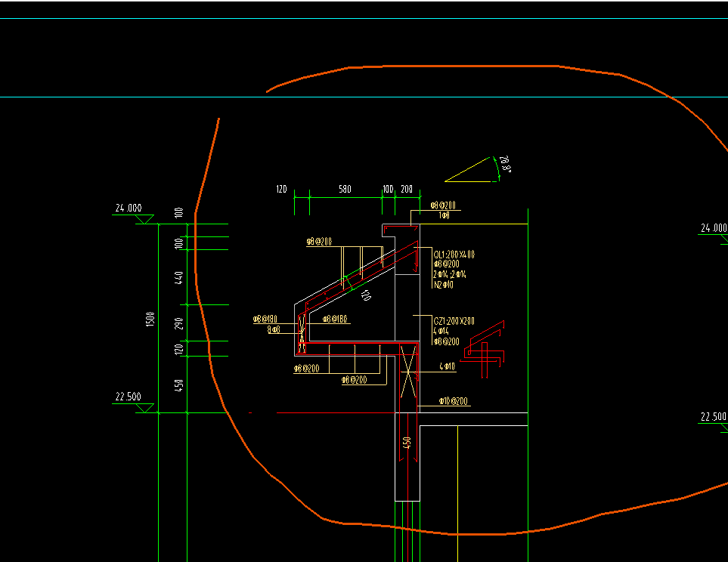Select the Φ8@200 stirrup note under QL1:200X400
This screenshot has height=562, width=728.
pos(447,264)
